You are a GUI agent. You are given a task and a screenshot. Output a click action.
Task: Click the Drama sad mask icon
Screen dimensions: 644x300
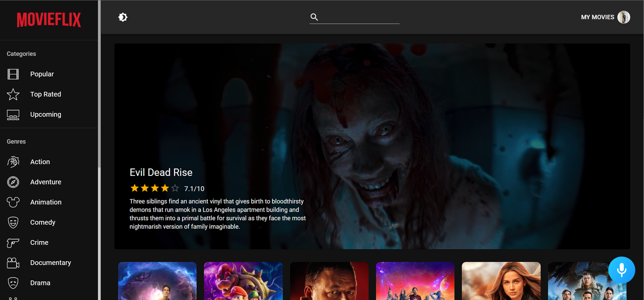[x=13, y=283]
